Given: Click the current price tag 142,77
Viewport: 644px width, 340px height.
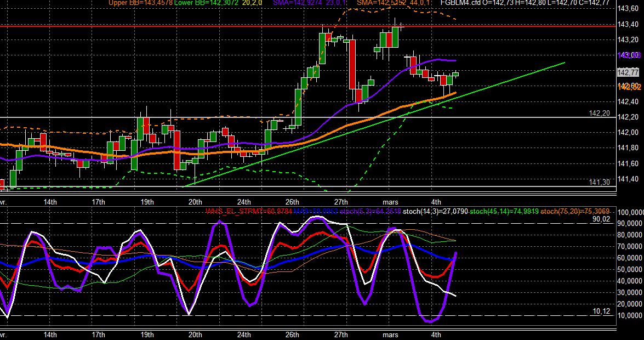Looking at the screenshot, I should click(628, 73).
